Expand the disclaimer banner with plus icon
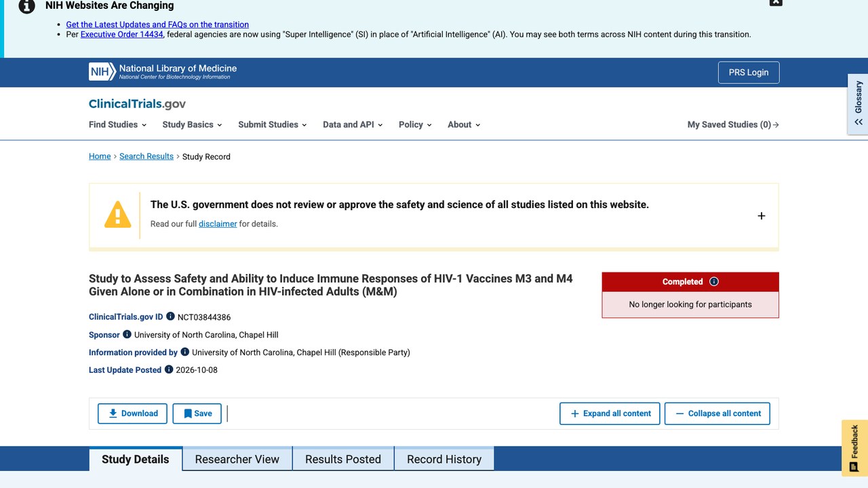 (x=762, y=216)
